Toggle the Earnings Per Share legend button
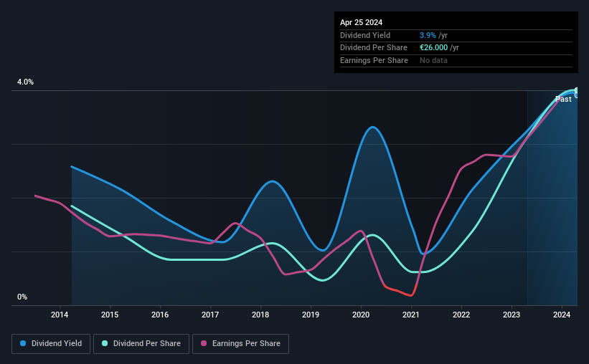589x364 pixels. 240,344
